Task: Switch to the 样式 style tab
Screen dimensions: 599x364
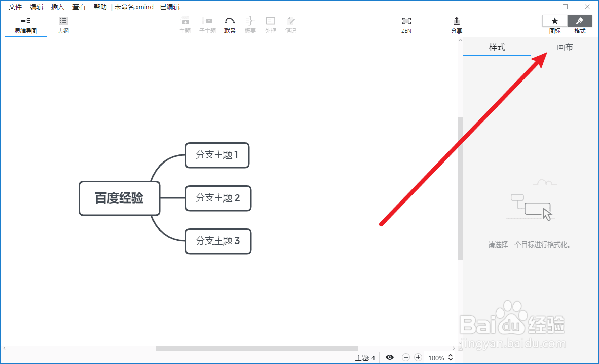Action: point(497,47)
